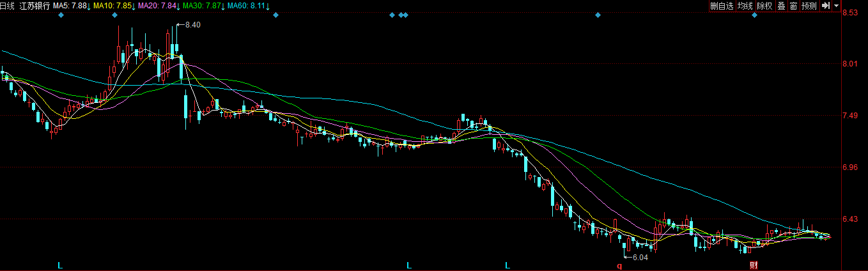Toggle the 均线 moving average display
The image size is (868, 271).
click(x=745, y=6)
